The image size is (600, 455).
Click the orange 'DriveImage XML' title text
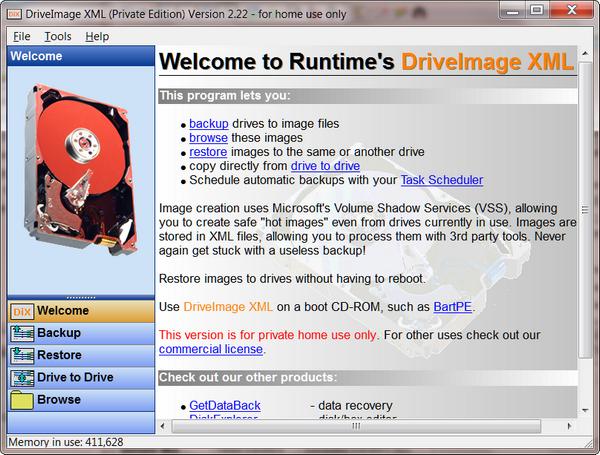[x=488, y=62]
